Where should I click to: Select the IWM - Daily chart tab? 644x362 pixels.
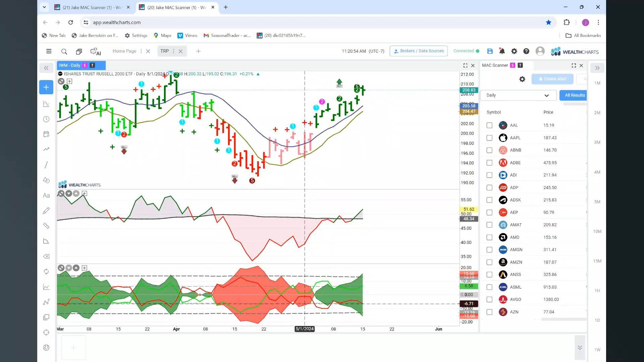[x=81, y=65]
